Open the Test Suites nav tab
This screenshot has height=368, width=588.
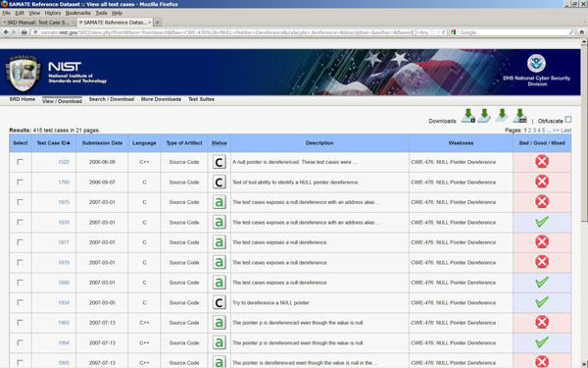click(x=201, y=99)
